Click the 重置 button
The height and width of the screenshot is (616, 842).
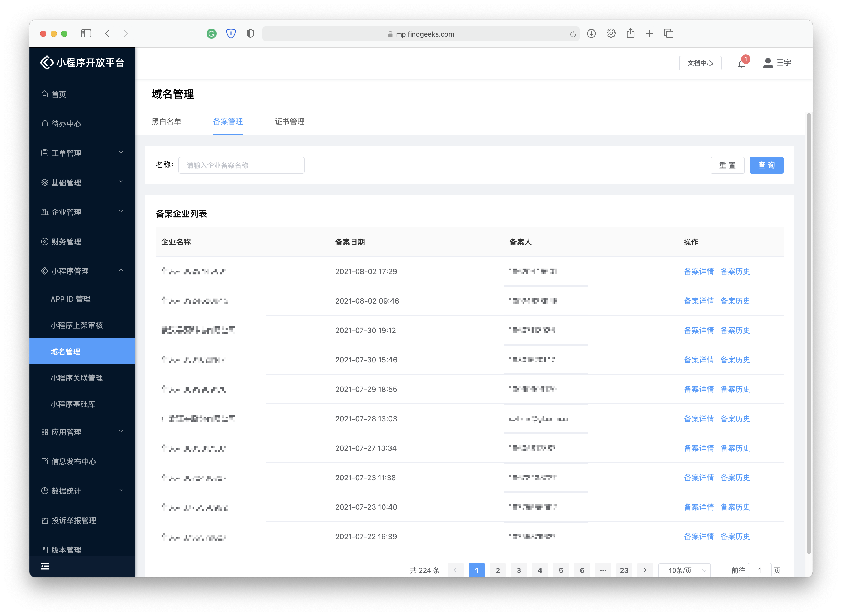click(728, 165)
